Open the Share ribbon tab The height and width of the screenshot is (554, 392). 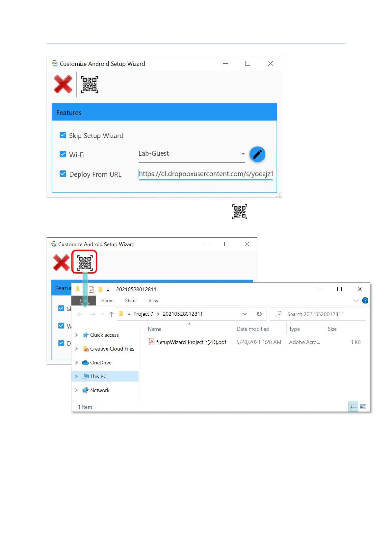tap(131, 301)
